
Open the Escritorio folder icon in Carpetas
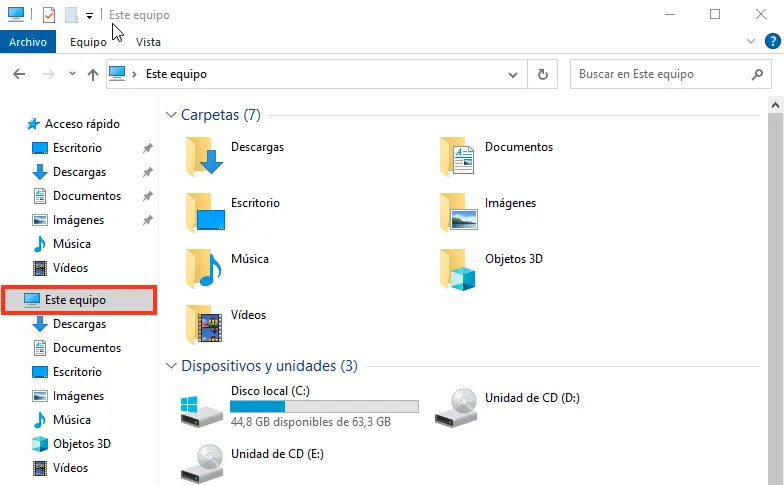tap(205, 212)
